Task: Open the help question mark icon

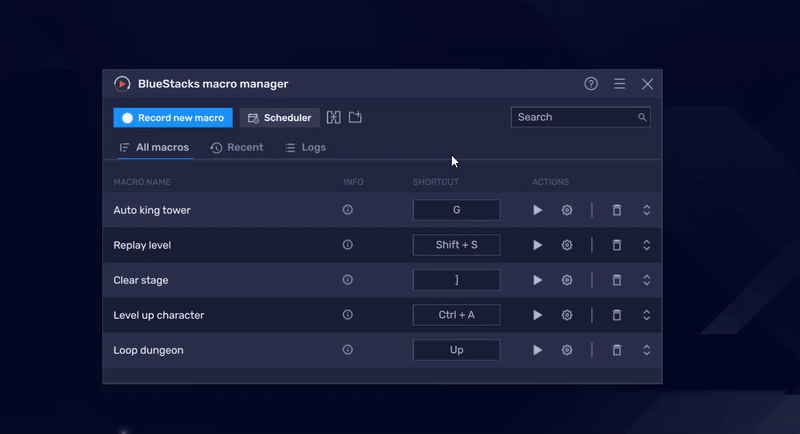Action: [591, 84]
